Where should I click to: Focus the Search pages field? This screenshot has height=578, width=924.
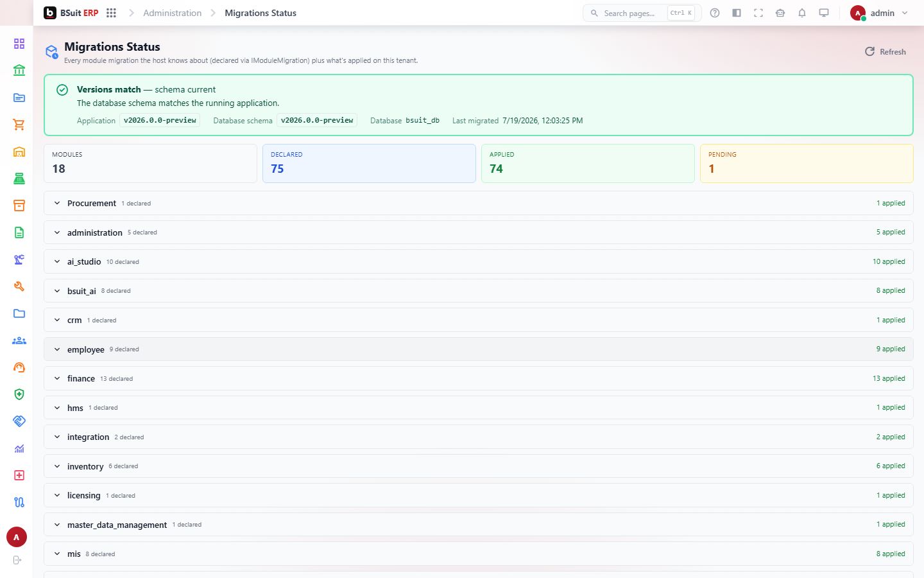[642, 13]
